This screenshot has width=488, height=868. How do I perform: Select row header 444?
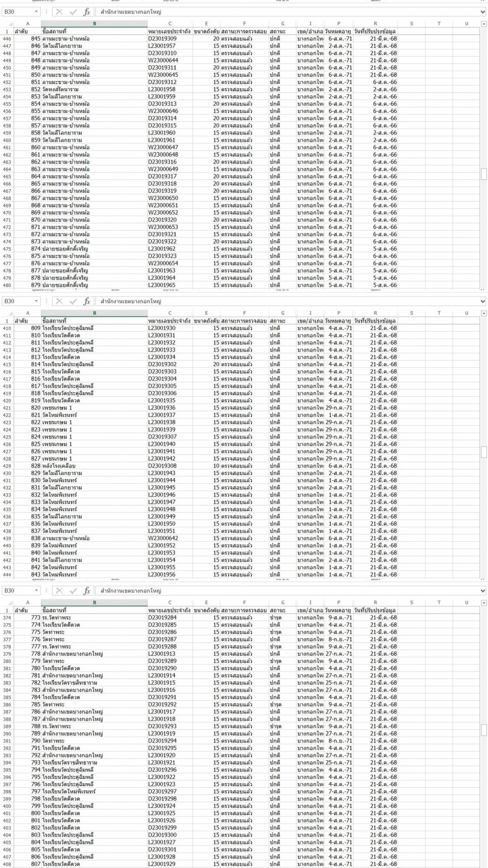point(7,574)
